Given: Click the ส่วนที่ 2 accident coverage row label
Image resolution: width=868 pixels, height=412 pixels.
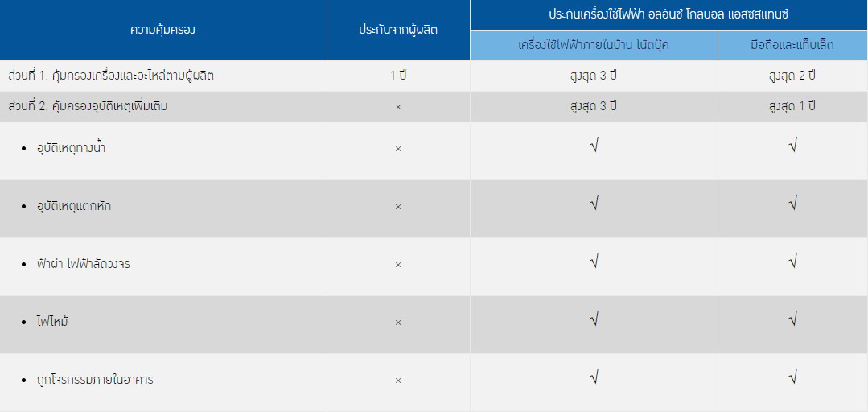Looking at the screenshot, I should click(88, 106).
